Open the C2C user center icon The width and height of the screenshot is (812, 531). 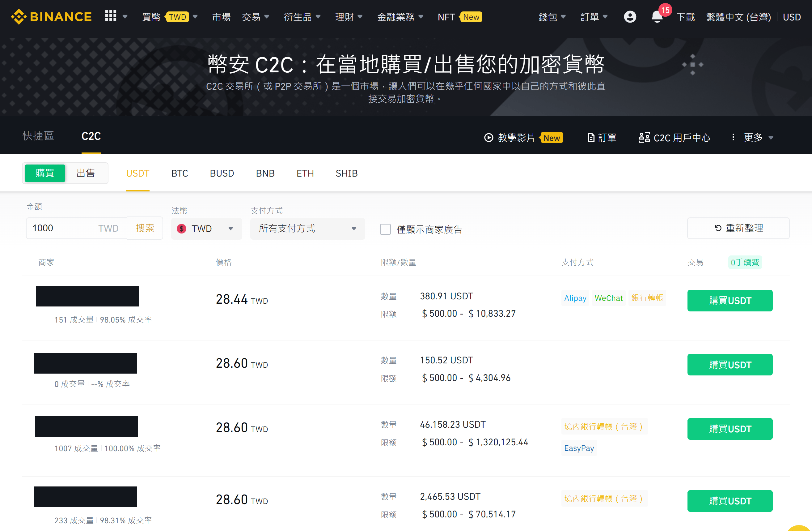click(644, 138)
